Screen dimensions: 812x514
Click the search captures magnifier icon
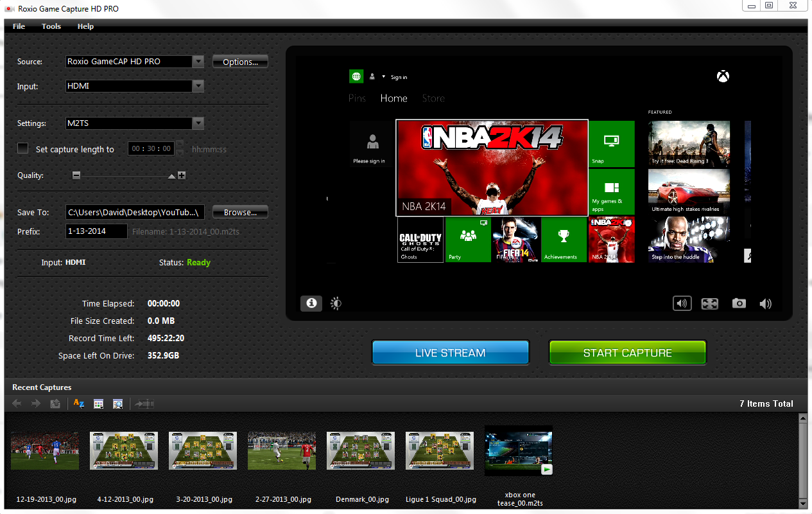click(117, 403)
